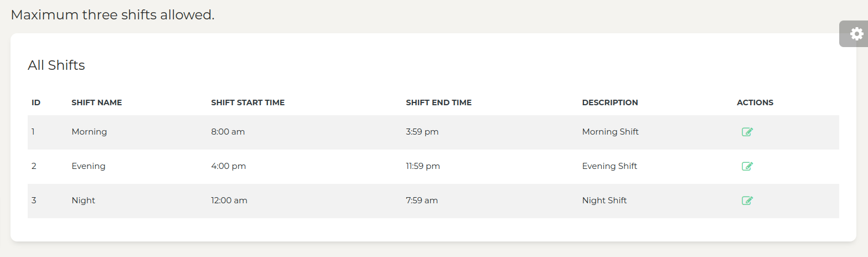Click the ID column header
868x257 pixels.
[36, 102]
